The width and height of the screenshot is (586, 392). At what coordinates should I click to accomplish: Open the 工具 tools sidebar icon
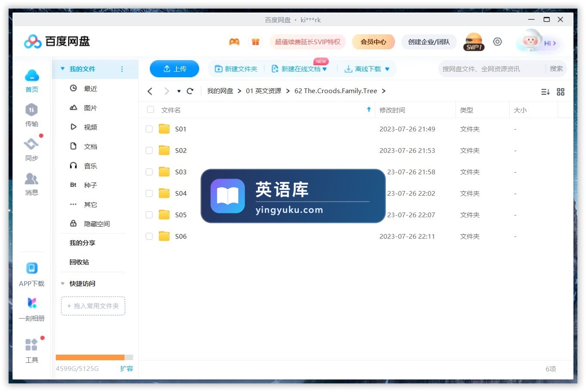coord(31,344)
